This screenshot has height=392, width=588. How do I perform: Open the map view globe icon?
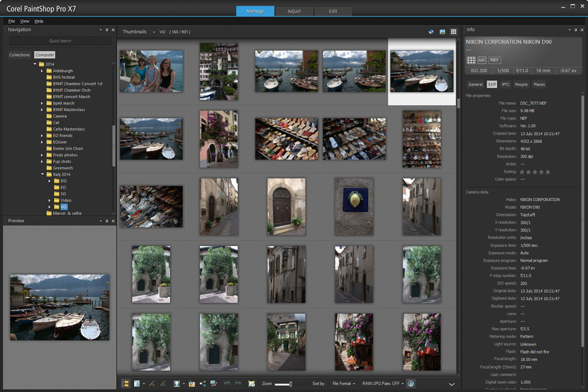pos(431,32)
